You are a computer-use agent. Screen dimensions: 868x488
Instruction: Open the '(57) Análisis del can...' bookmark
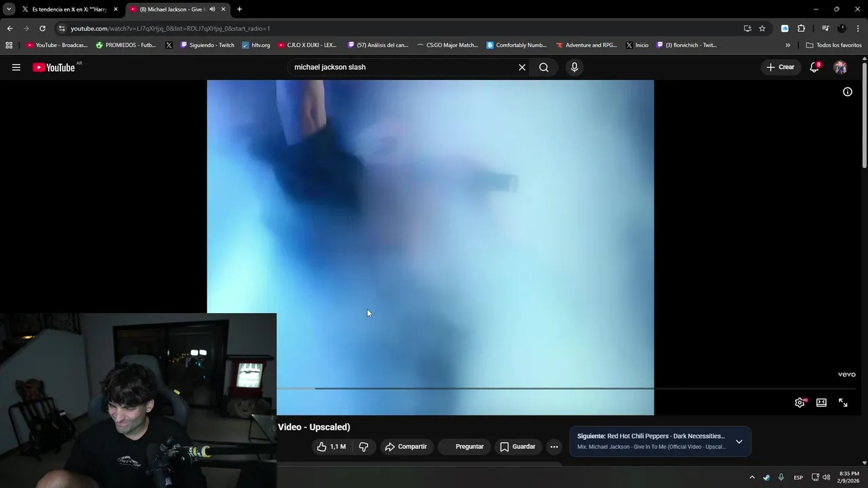(x=378, y=45)
